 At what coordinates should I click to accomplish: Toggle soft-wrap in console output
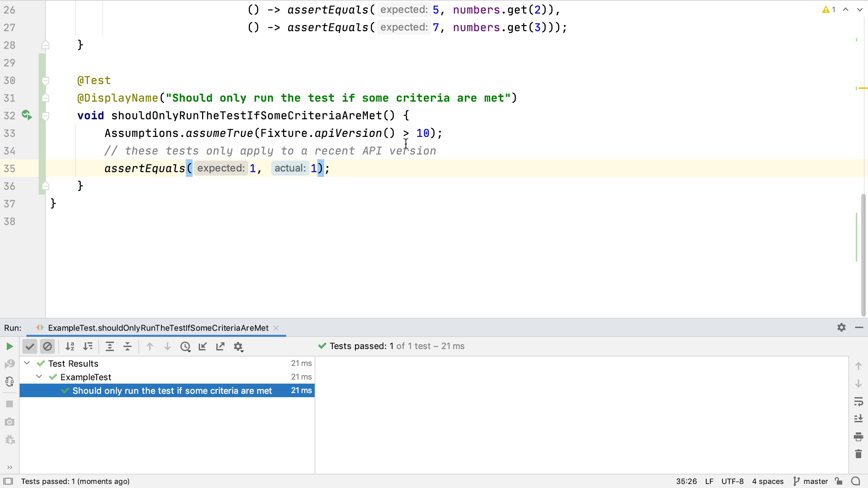858,402
